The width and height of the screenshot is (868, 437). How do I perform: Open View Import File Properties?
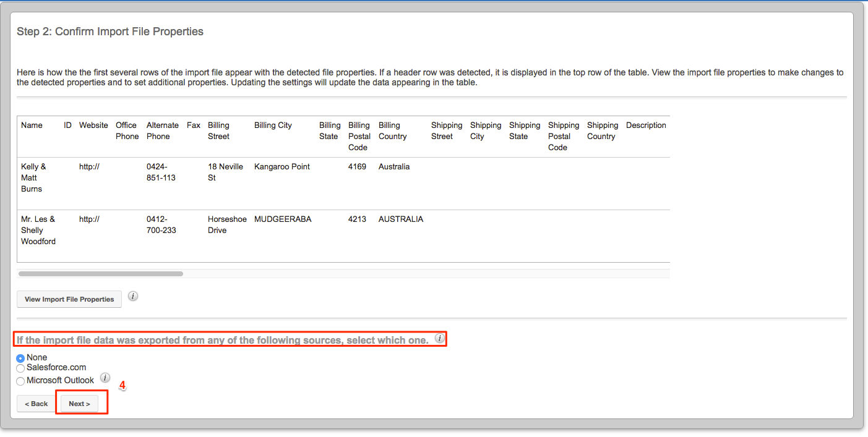pos(69,299)
